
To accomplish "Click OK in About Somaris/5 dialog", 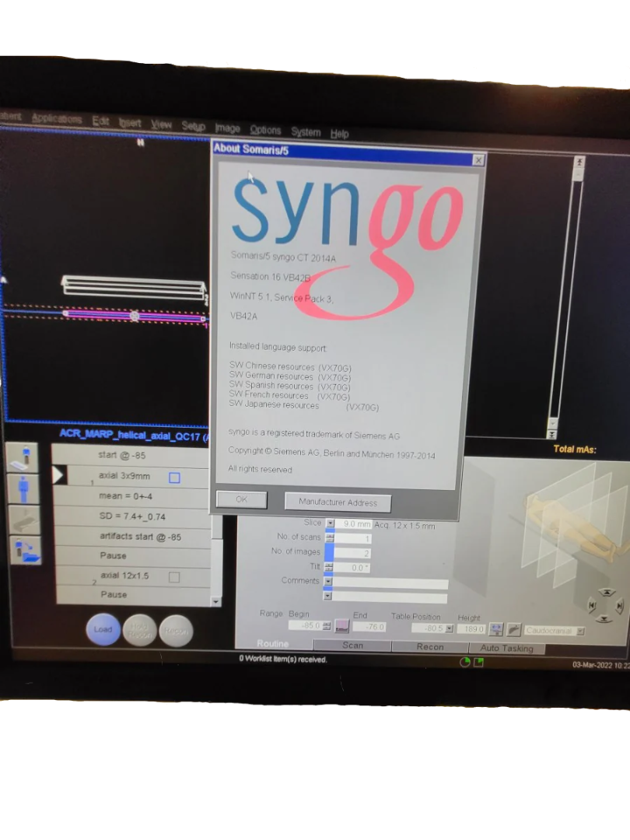I will [242, 499].
